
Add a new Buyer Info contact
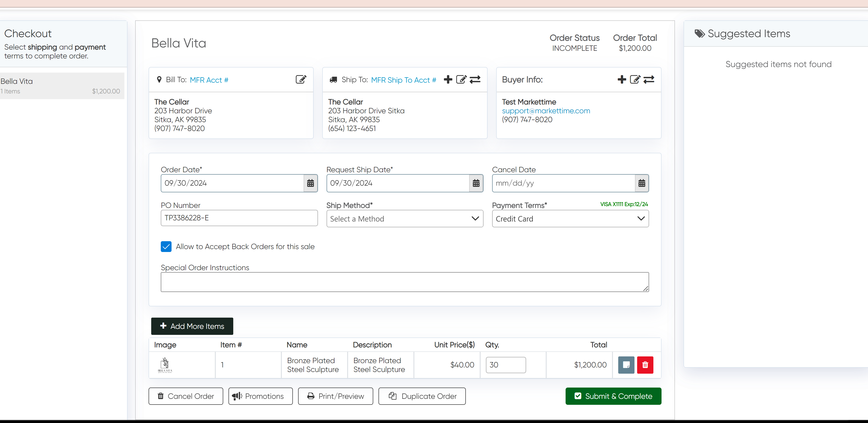622,80
